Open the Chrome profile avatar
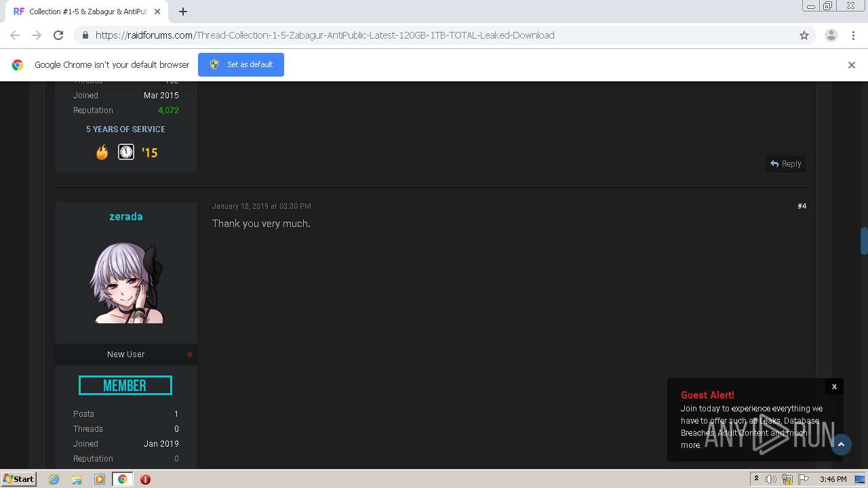This screenshot has height=488, width=868. click(x=831, y=35)
